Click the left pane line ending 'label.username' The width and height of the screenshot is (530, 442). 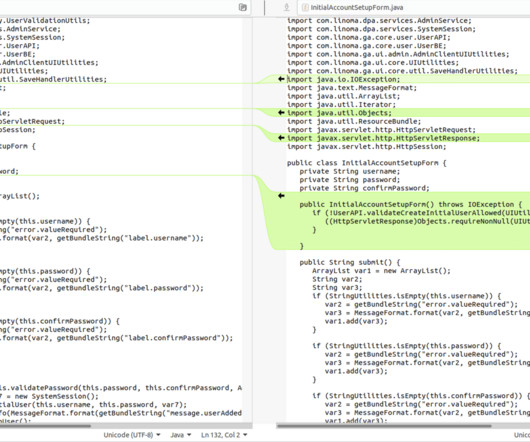point(102,238)
